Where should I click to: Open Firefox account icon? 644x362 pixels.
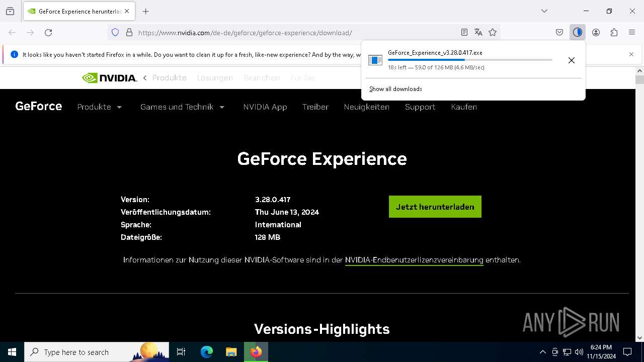(x=596, y=32)
